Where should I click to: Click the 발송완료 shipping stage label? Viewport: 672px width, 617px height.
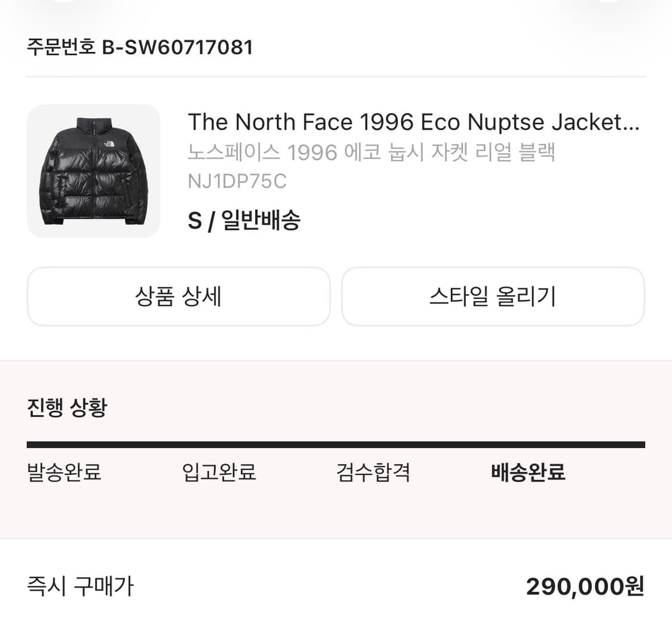[x=65, y=472]
